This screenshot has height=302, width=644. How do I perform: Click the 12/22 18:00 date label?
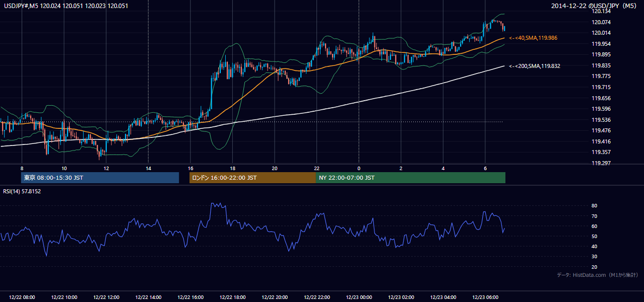(233, 297)
